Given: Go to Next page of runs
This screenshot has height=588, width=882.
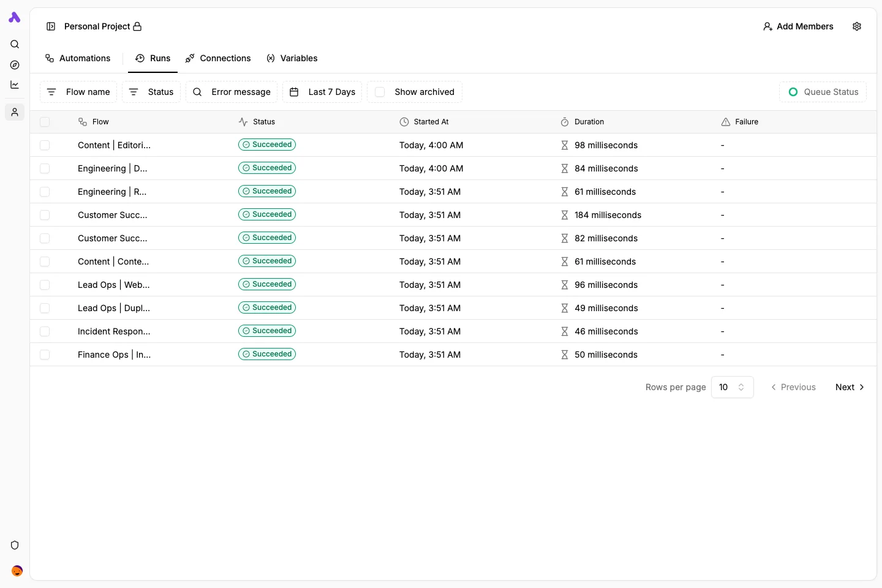Looking at the screenshot, I should tap(850, 387).
